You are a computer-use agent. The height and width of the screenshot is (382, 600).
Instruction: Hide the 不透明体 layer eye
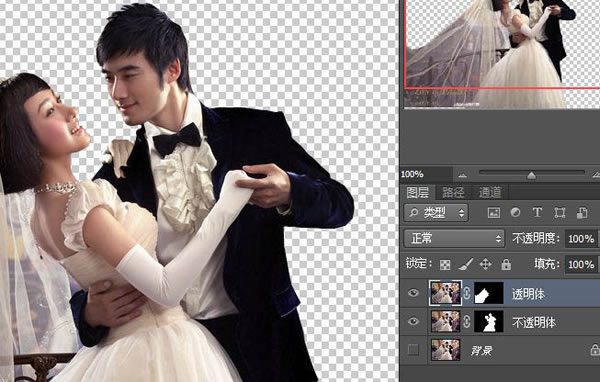point(413,321)
